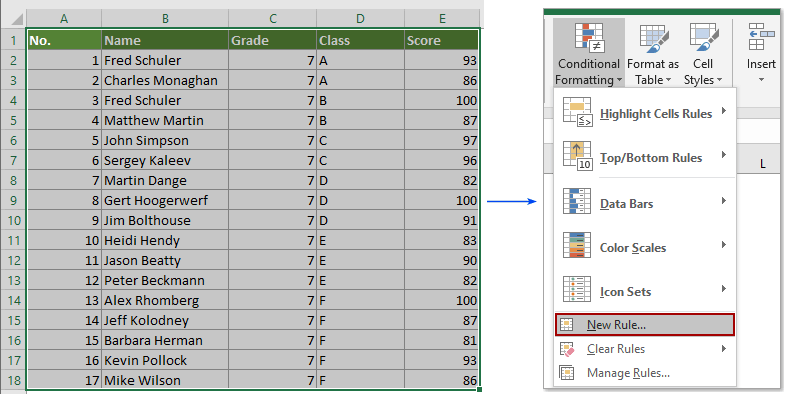The image size is (785, 394).
Task: Click the Heidi Hendy cell
Action: click(x=165, y=240)
